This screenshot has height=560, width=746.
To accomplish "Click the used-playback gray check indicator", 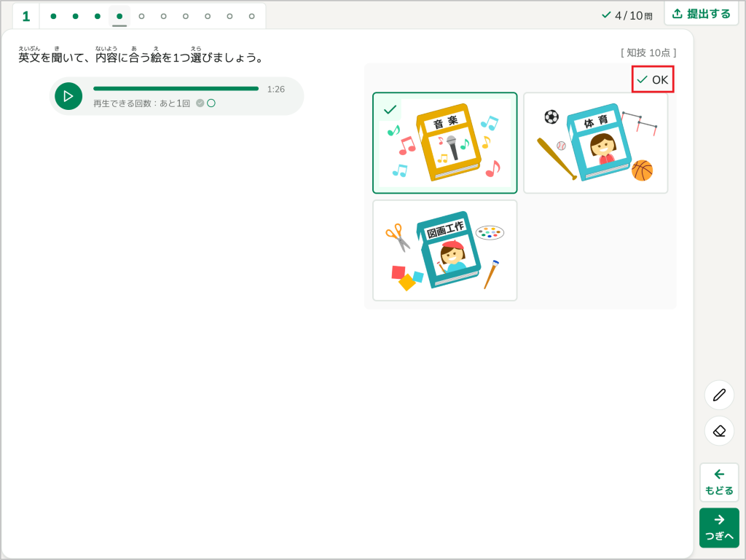I will (x=200, y=103).
